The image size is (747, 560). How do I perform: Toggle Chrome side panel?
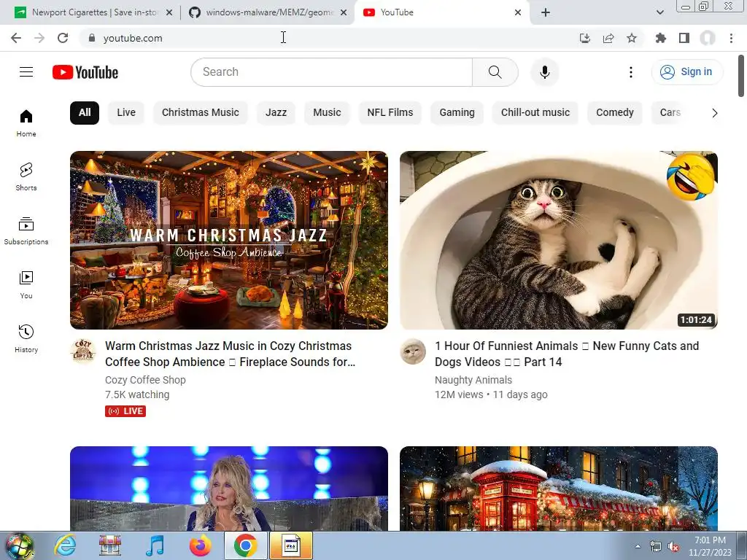(684, 38)
